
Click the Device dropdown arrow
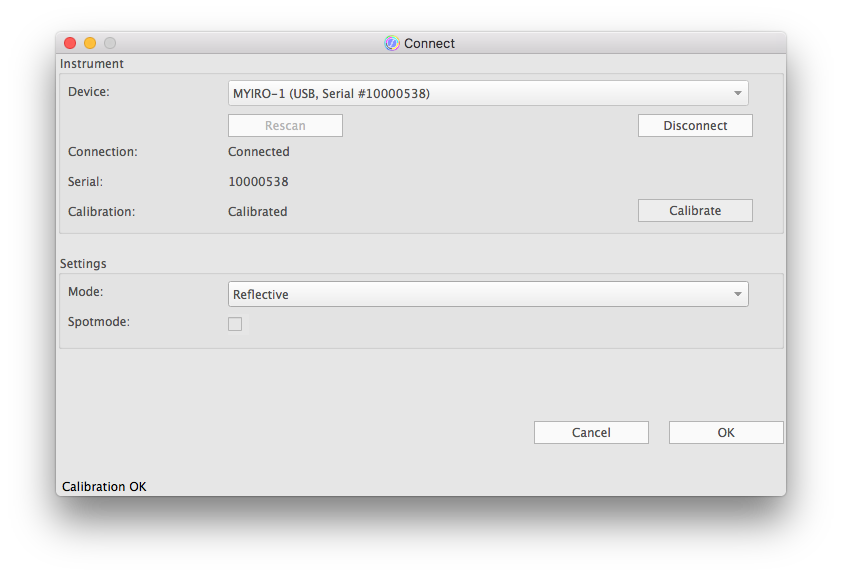coord(738,93)
